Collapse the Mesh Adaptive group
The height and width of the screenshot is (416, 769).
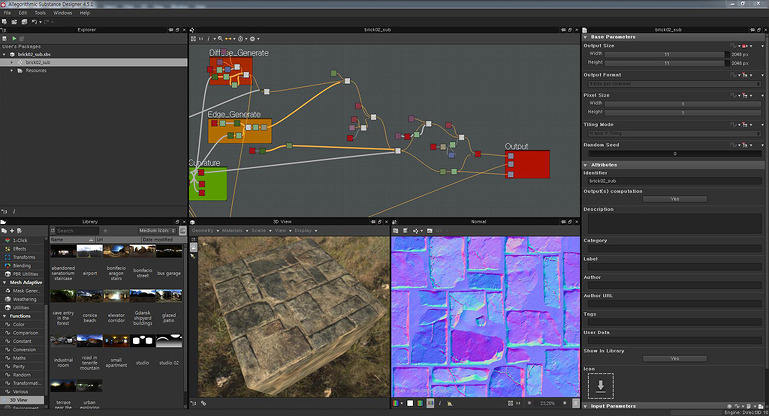4,283
